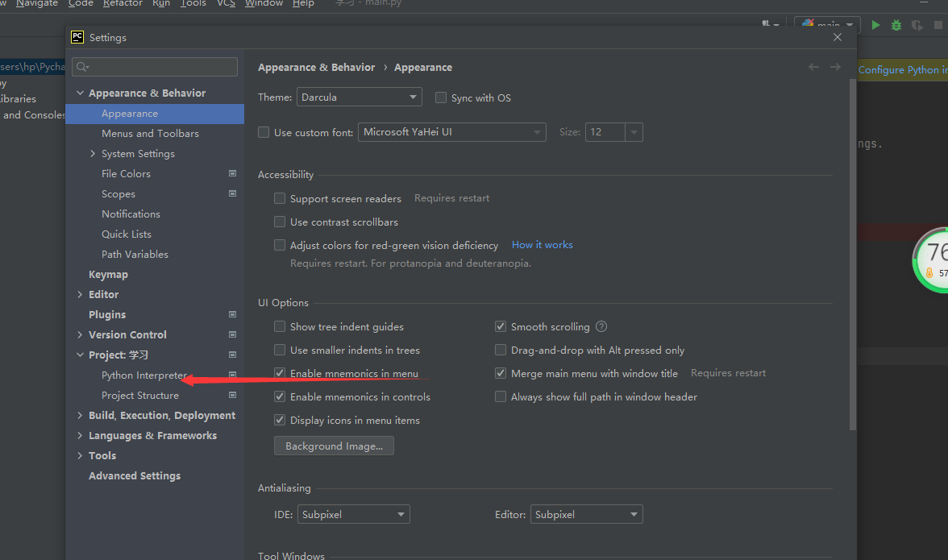This screenshot has height=560, width=948.
Task: Open the main run configuration selector
Action: click(x=826, y=24)
